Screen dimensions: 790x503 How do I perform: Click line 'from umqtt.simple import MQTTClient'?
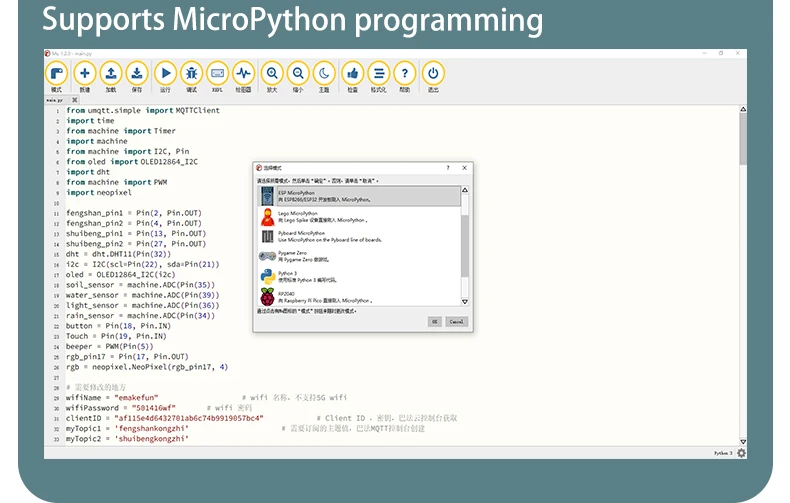click(x=143, y=110)
